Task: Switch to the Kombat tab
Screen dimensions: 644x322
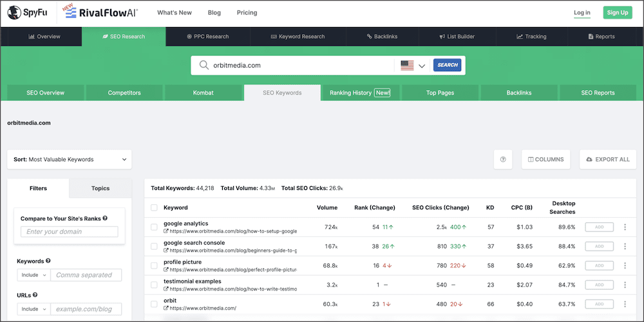Action: tap(204, 93)
